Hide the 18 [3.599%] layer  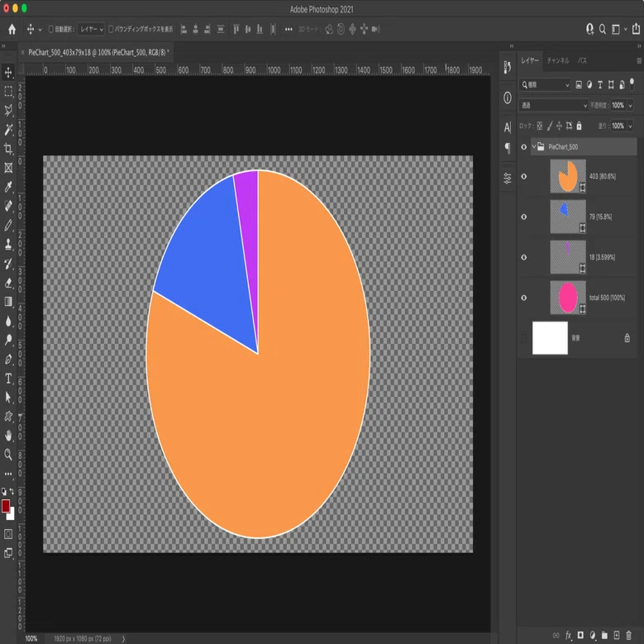pos(523,257)
